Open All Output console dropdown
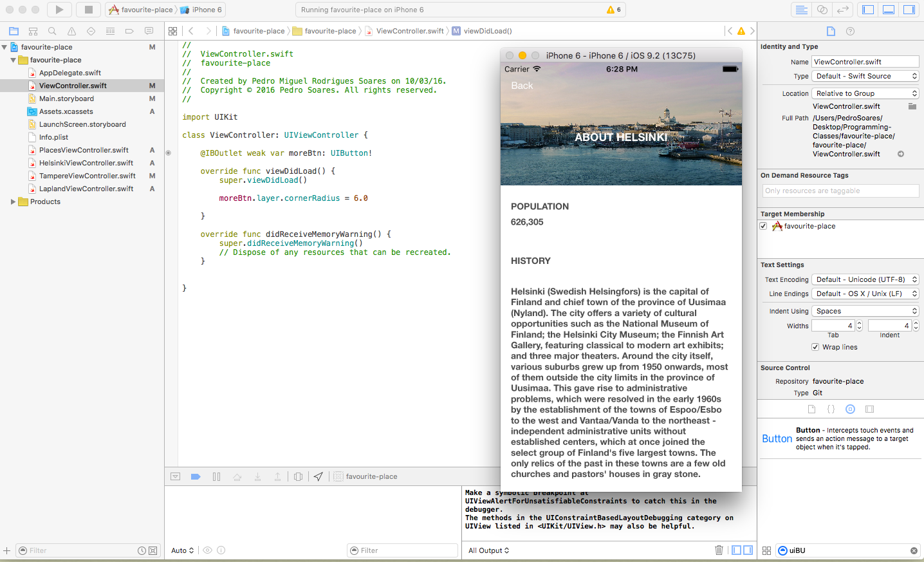This screenshot has height=562, width=924. pyautogui.click(x=489, y=550)
